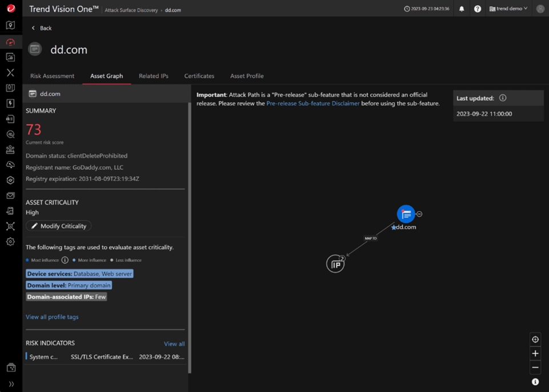Open the Asset Profile tab
549x392 pixels.
(247, 76)
